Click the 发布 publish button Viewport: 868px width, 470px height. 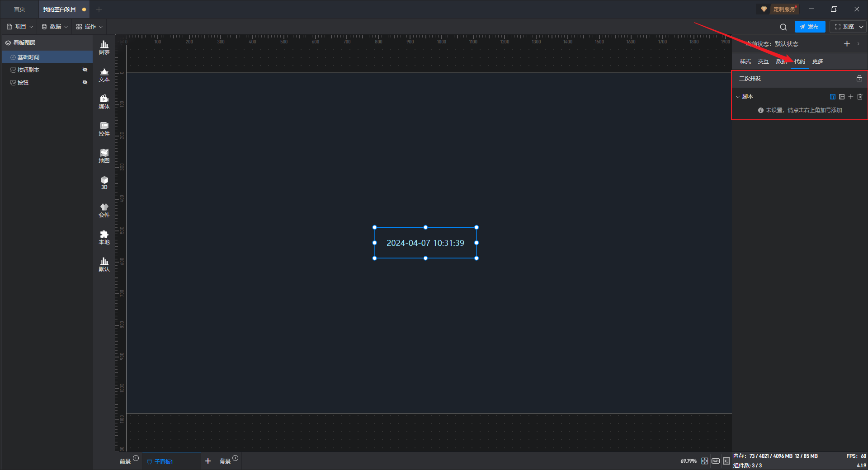[x=810, y=27]
